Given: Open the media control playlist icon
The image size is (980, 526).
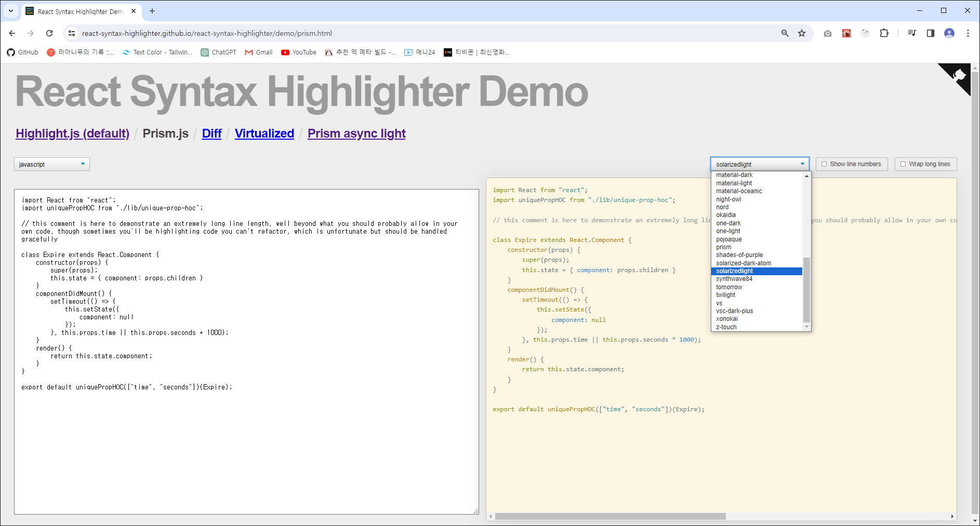Looking at the screenshot, I should click(912, 33).
